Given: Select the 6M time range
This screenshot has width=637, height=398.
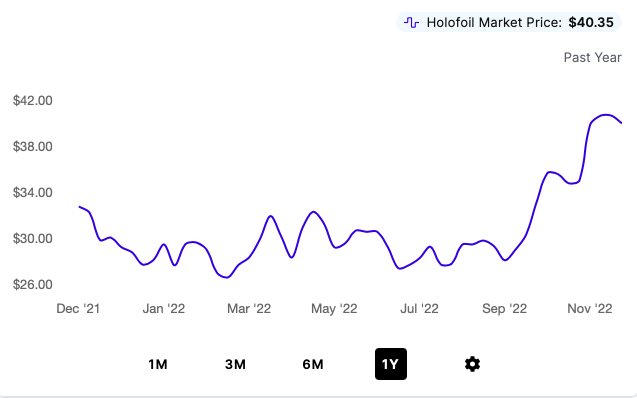Looking at the screenshot, I should [313, 364].
